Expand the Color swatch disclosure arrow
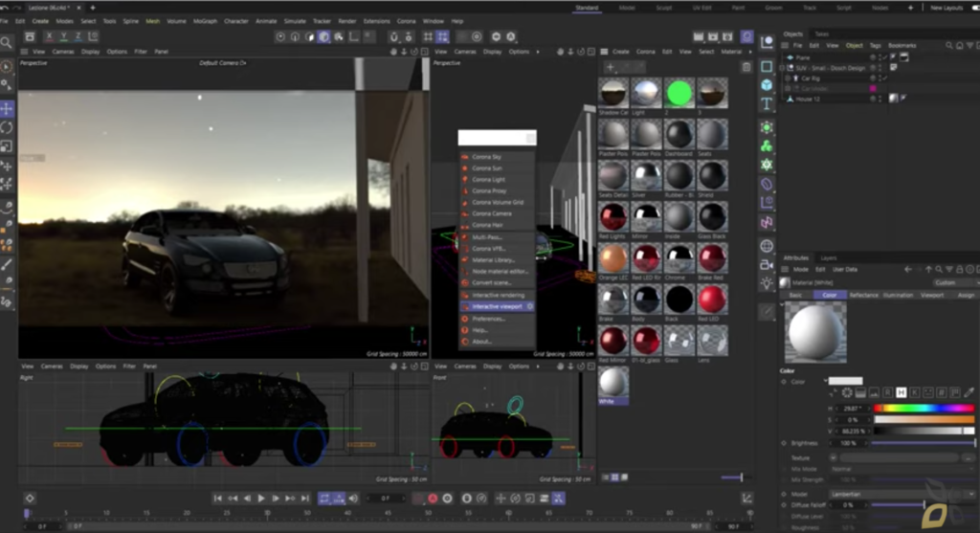Image resolution: width=980 pixels, height=533 pixels. pos(826,381)
